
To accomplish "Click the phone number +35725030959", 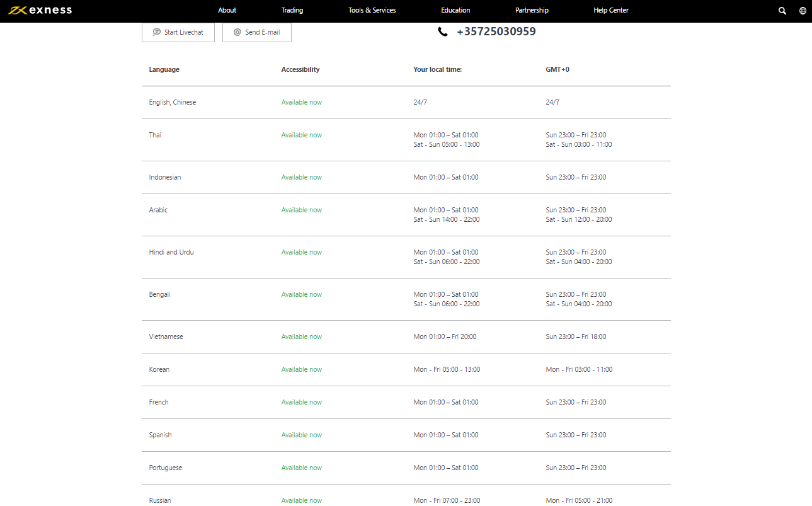I will tap(496, 32).
